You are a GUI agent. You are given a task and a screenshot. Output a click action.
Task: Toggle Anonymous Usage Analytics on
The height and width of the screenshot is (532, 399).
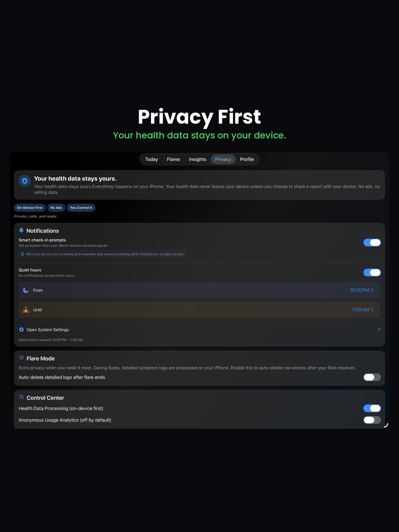(x=372, y=420)
